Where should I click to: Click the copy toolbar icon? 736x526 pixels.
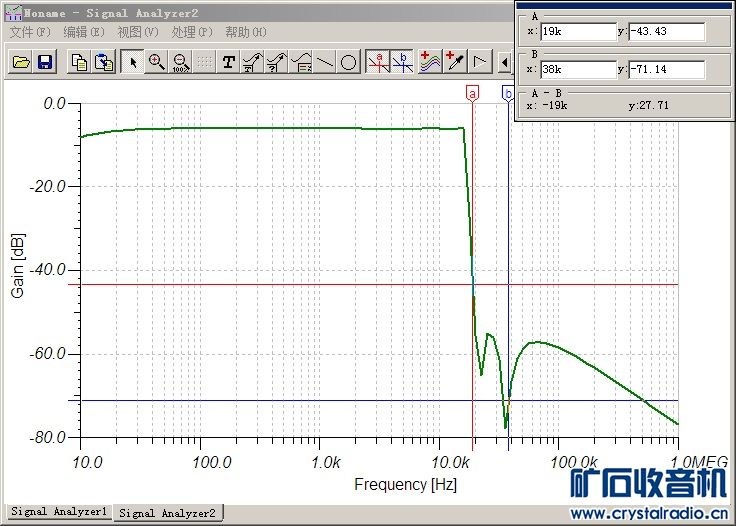tap(79, 62)
